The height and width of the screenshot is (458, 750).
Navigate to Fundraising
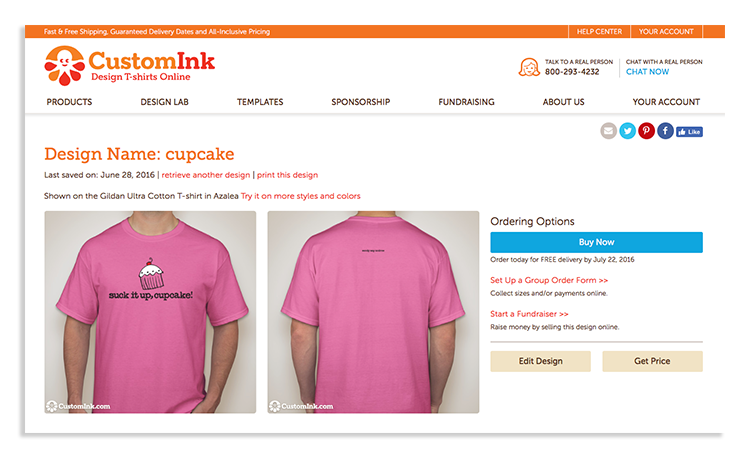click(466, 102)
